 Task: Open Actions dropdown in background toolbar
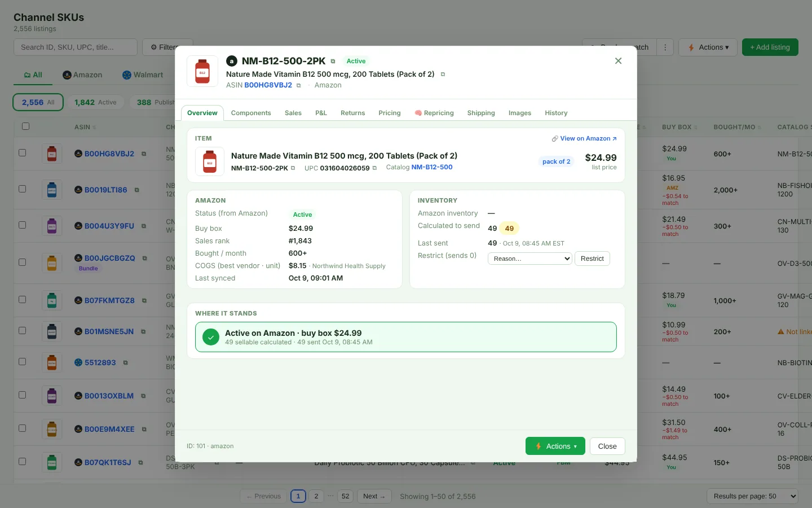point(708,47)
